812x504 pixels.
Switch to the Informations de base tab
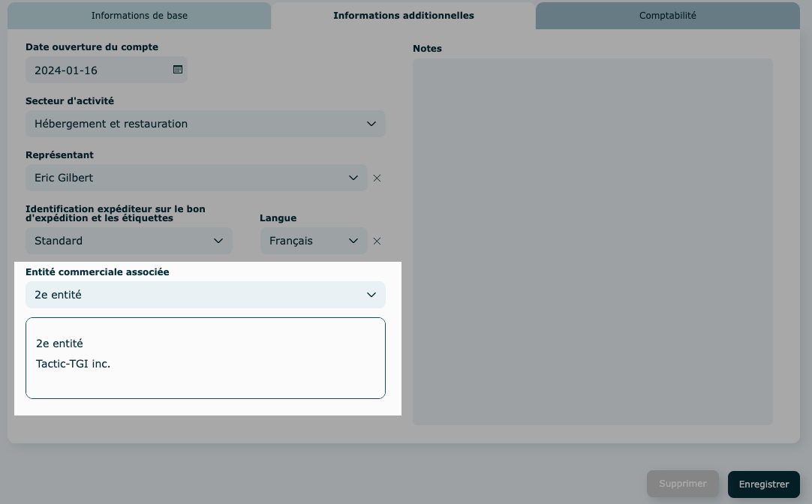coord(140,16)
